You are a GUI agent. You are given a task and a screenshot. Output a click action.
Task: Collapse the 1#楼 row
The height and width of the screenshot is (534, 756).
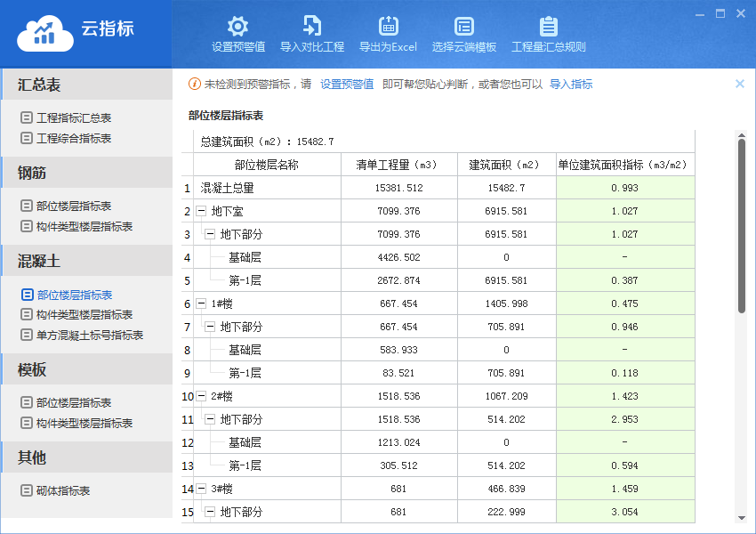[201, 303]
